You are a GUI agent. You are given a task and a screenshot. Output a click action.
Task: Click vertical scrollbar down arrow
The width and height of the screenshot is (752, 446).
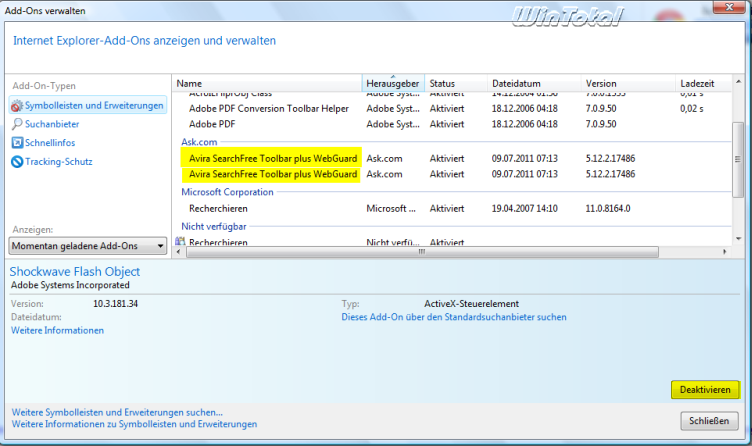pyautogui.click(x=738, y=238)
